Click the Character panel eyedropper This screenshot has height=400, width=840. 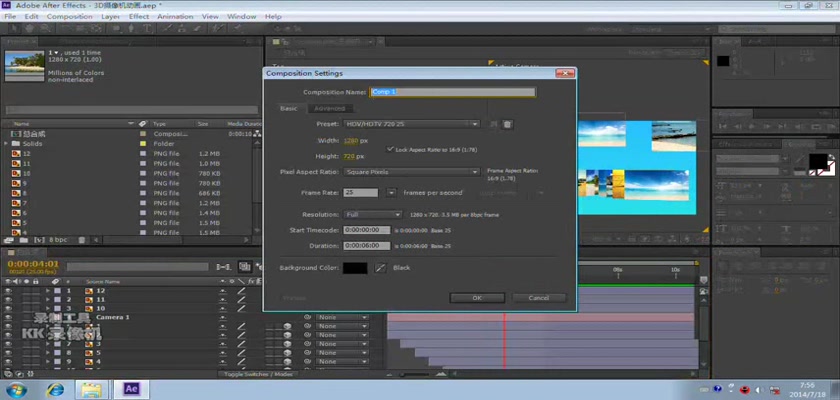pyautogui.click(x=798, y=159)
